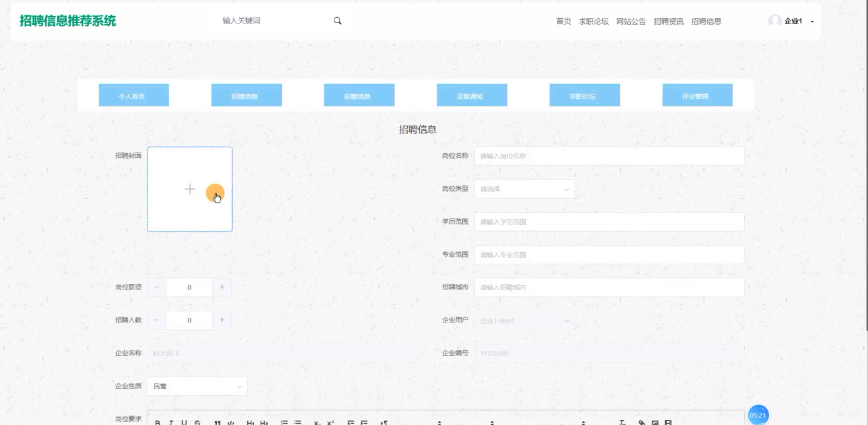Increase 招聘人数 with the plus button
Image resolution: width=868 pixels, height=425 pixels.
pos(222,320)
